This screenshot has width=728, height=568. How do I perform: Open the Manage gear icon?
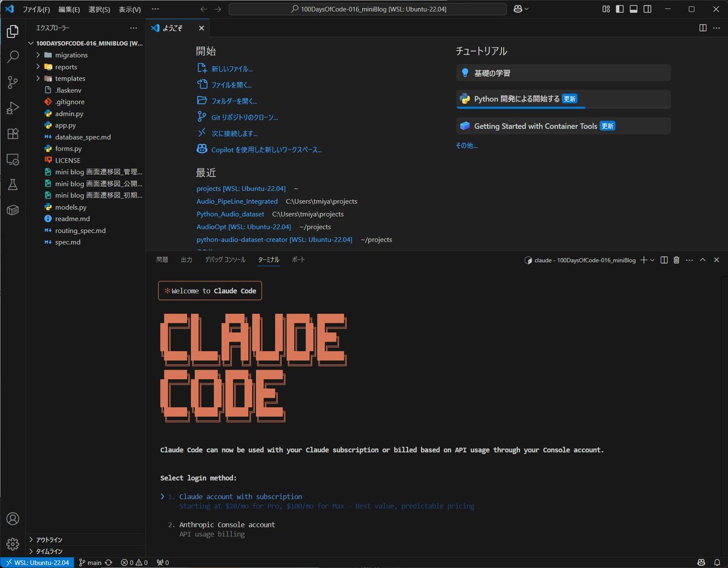pyautogui.click(x=13, y=544)
